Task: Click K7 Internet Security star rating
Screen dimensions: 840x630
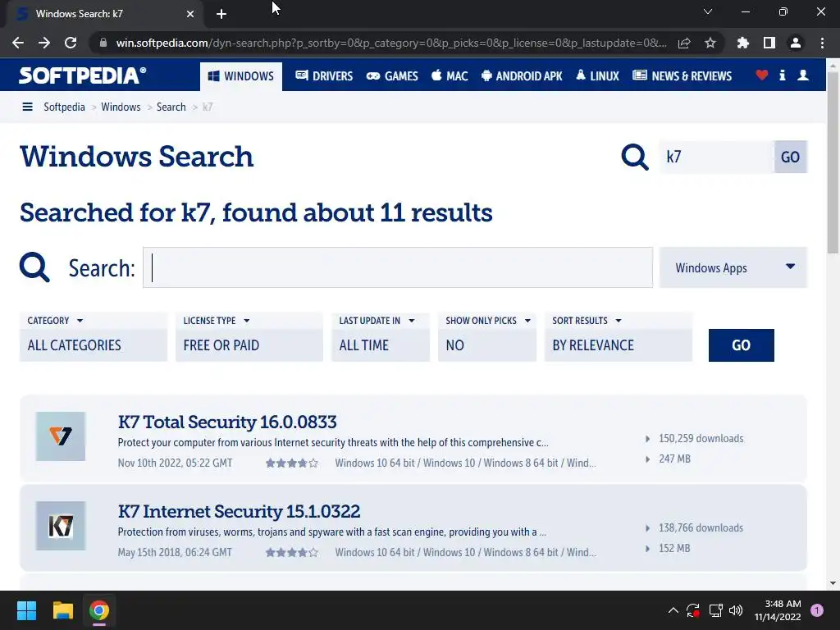Action: click(x=291, y=552)
